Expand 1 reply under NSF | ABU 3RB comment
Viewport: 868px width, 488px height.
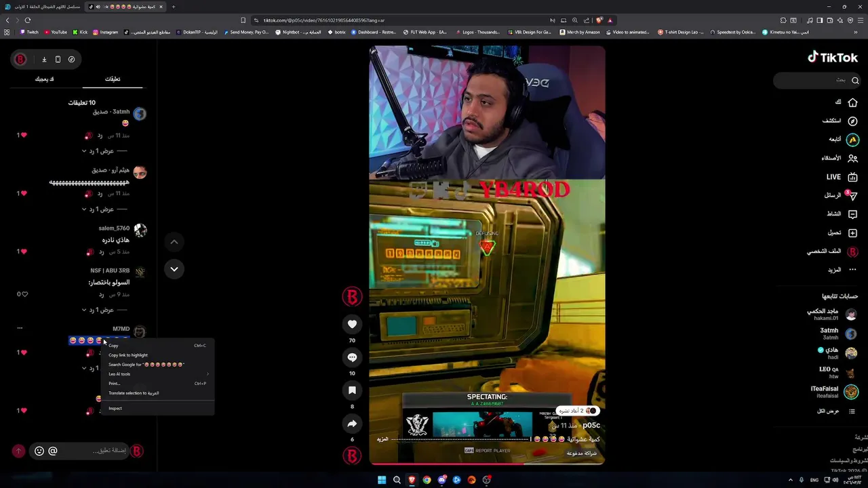tap(105, 310)
